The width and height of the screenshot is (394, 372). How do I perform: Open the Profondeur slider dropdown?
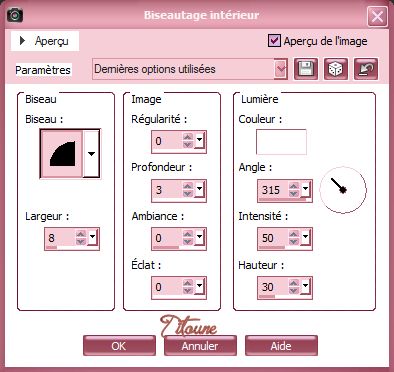tap(199, 189)
